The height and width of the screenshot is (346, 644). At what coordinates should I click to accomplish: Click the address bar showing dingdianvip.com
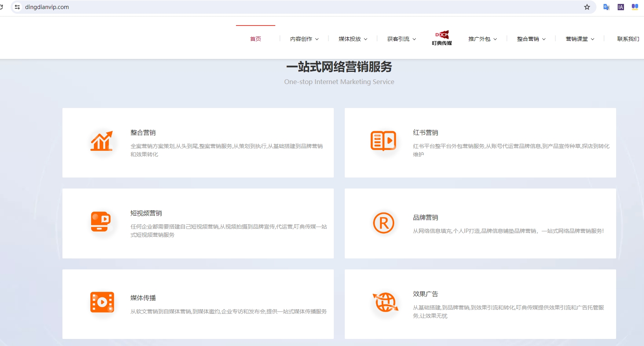click(275, 7)
